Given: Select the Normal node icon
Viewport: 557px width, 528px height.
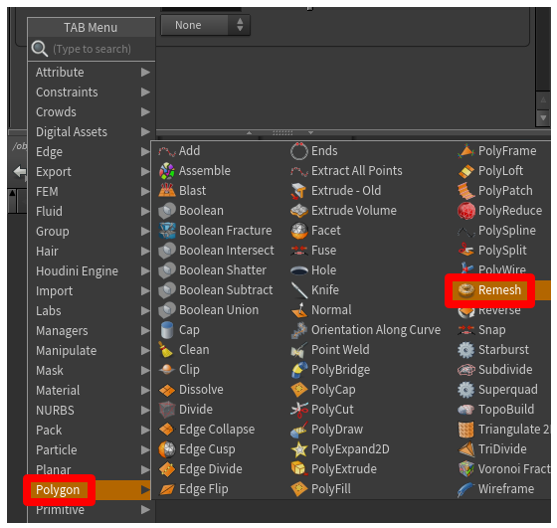Looking at the screenshot, I should [299, 310].
